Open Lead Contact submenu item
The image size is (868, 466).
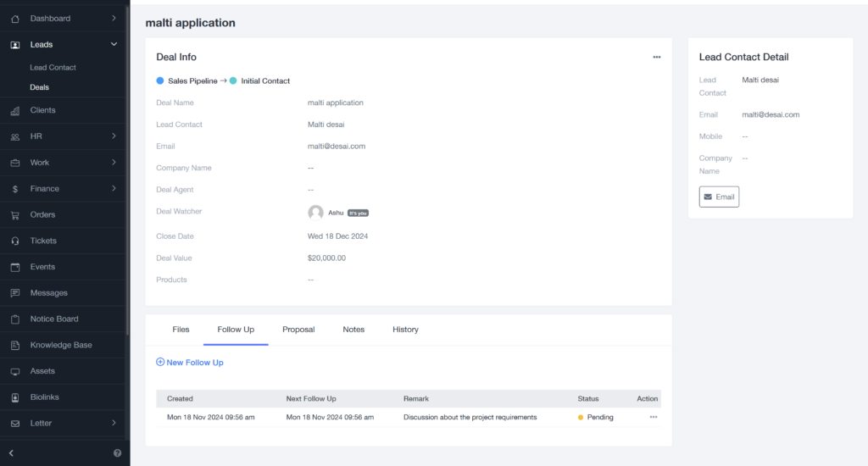(53, 68)
